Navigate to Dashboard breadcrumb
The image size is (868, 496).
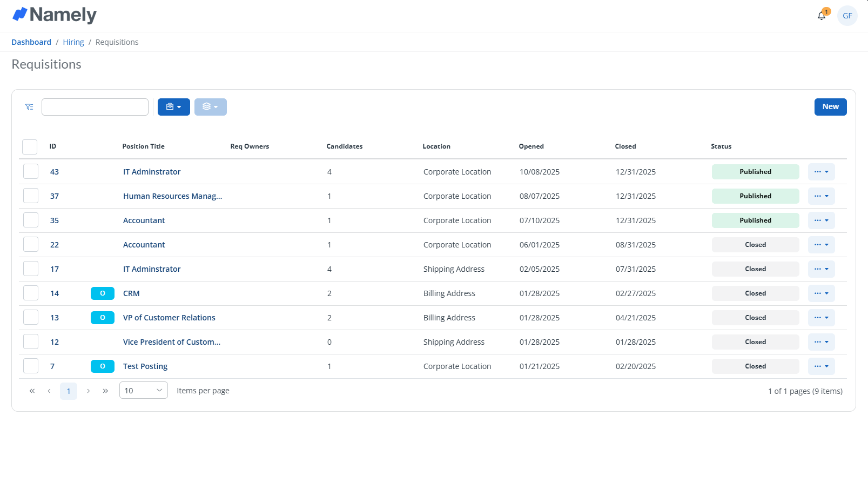pos(31,42)
